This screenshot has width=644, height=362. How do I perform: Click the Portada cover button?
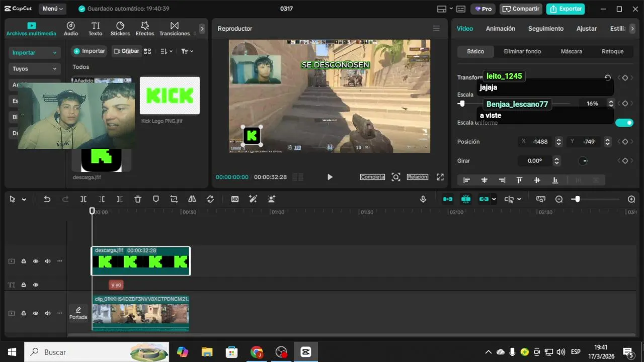[78, 313]
